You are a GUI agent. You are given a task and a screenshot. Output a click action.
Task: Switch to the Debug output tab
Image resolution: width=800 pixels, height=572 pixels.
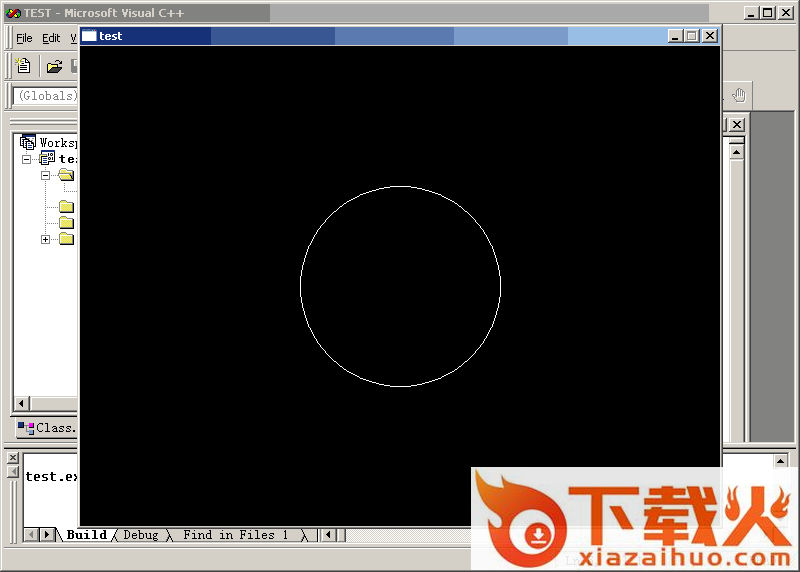click(140, 535)
